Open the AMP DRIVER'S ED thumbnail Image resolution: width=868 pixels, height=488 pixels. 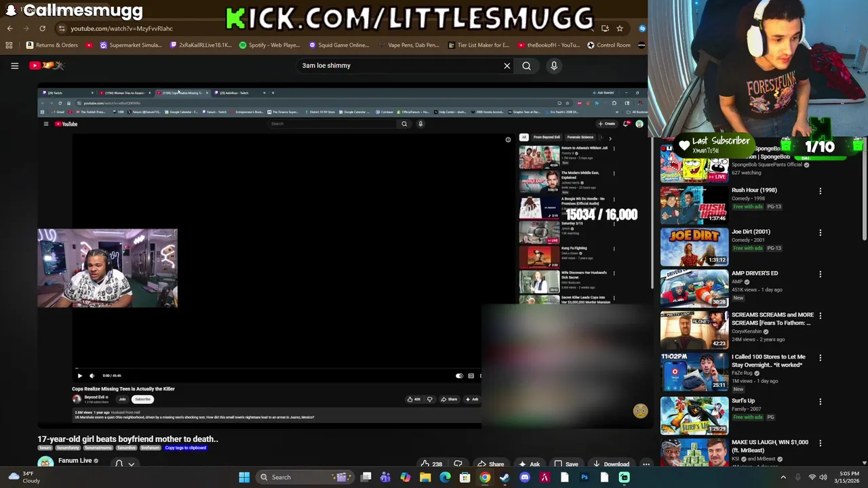tap(694, 288)
